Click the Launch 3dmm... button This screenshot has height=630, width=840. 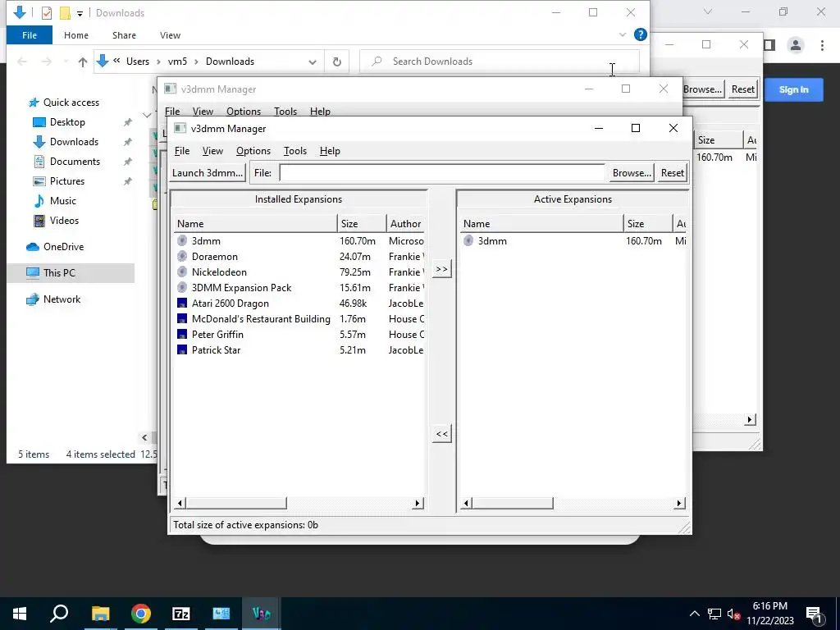click(x=208, y=173)
